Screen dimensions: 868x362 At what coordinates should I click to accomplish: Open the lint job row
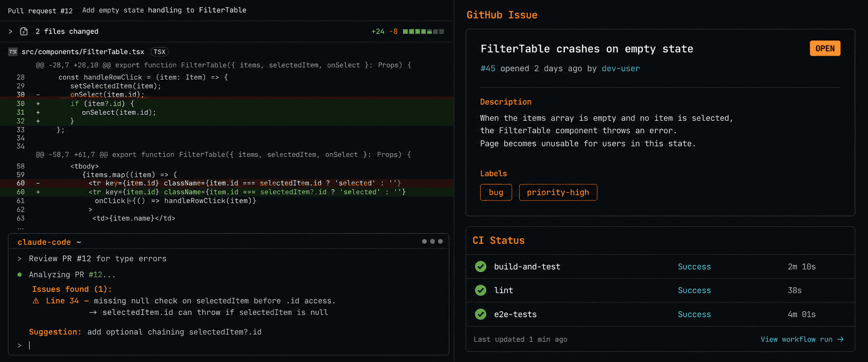click(x=660, y=290)
